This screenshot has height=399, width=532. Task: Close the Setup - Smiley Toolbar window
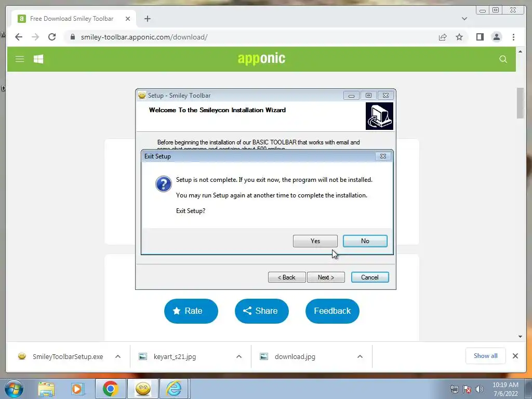[386, 96]
